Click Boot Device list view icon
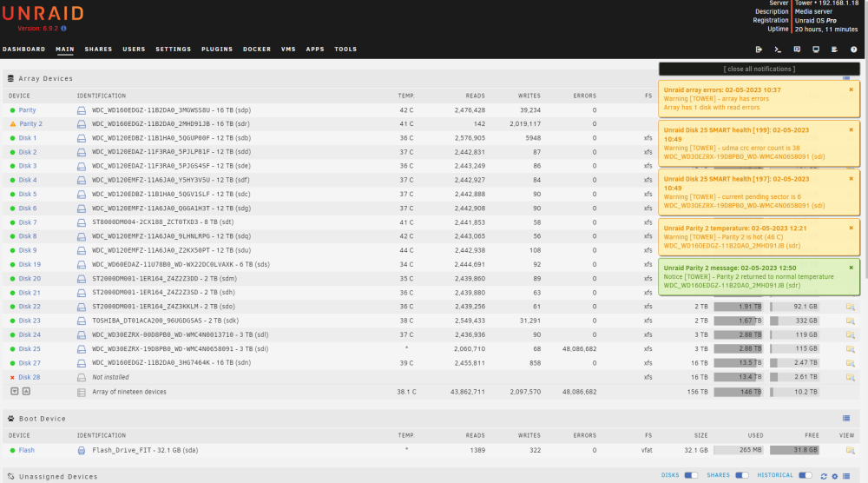868x483 pixels. tap(846, 418)
